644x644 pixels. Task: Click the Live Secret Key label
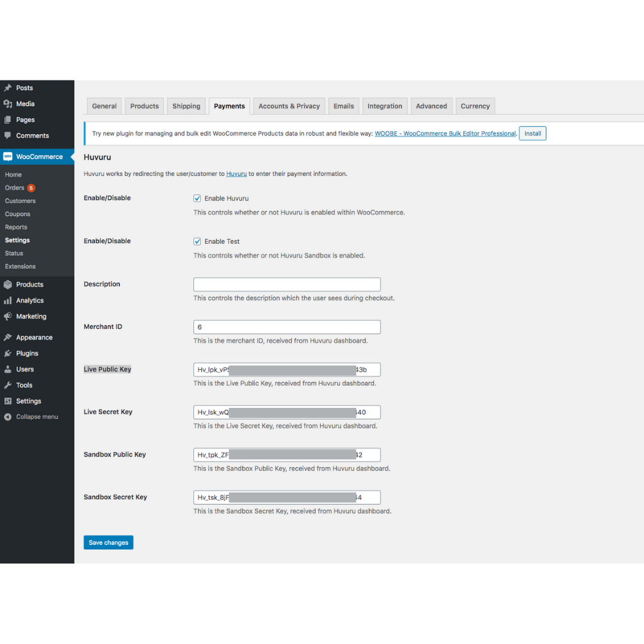[108, 411]
